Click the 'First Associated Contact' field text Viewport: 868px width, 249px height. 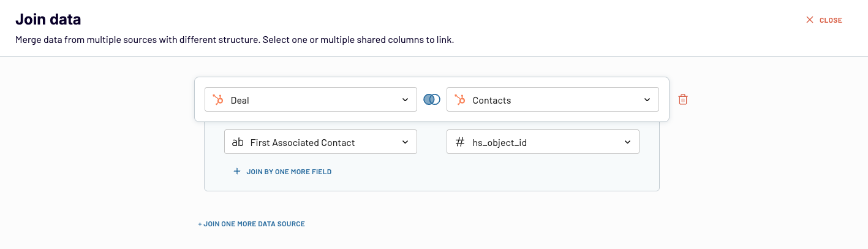303,142
